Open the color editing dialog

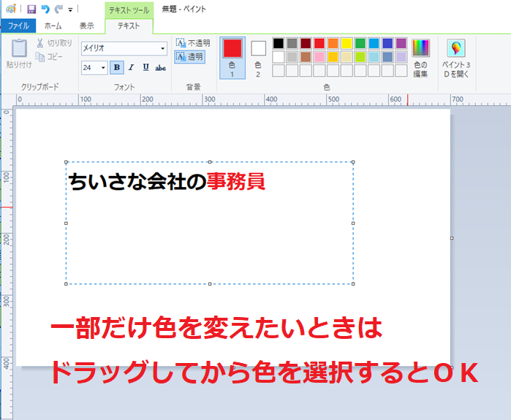420,58
